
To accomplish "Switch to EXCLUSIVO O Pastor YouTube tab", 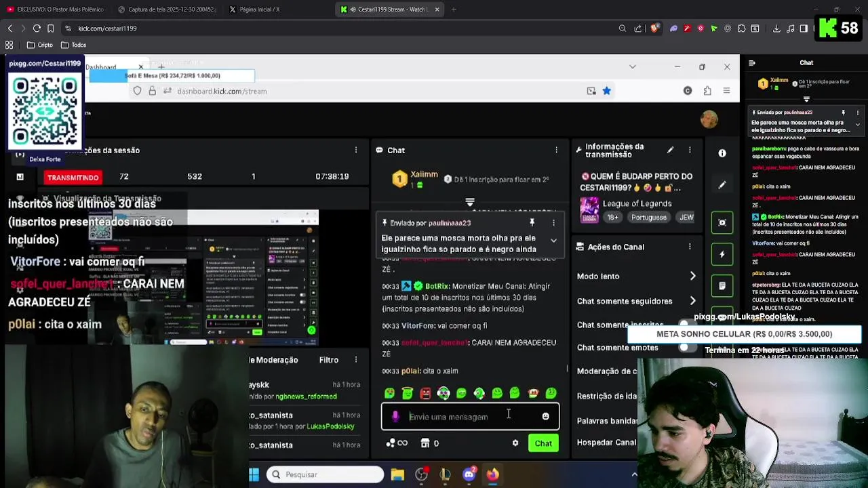I will point(56,9).
